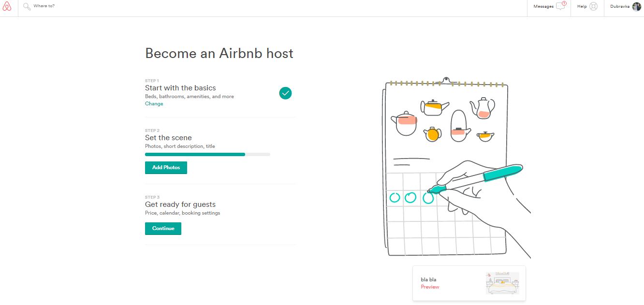Click the Step 1 completed checkmark icon
The width and height of the screenshot is (644, 305).
tap(285, 93)
